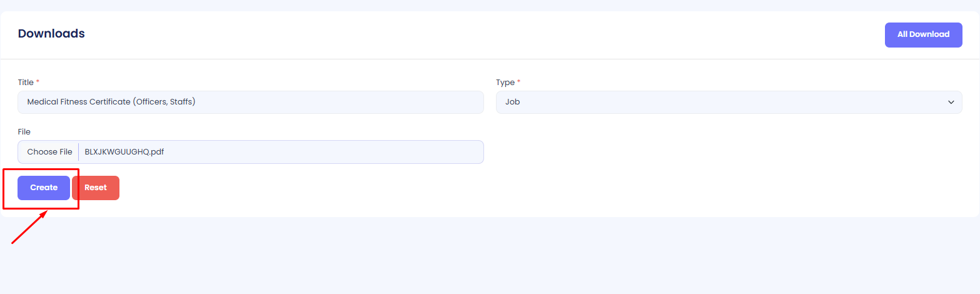Click the Title field label
The image size is (980, 294).
pos(25,83)
